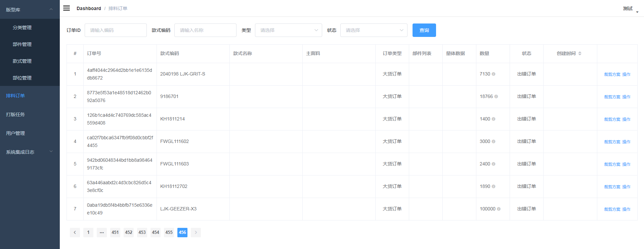Image resolution: width=644 pixels, height=249 pixels.
Task: Click the blue 查询 search button
Action: click(x=424, y=30)
